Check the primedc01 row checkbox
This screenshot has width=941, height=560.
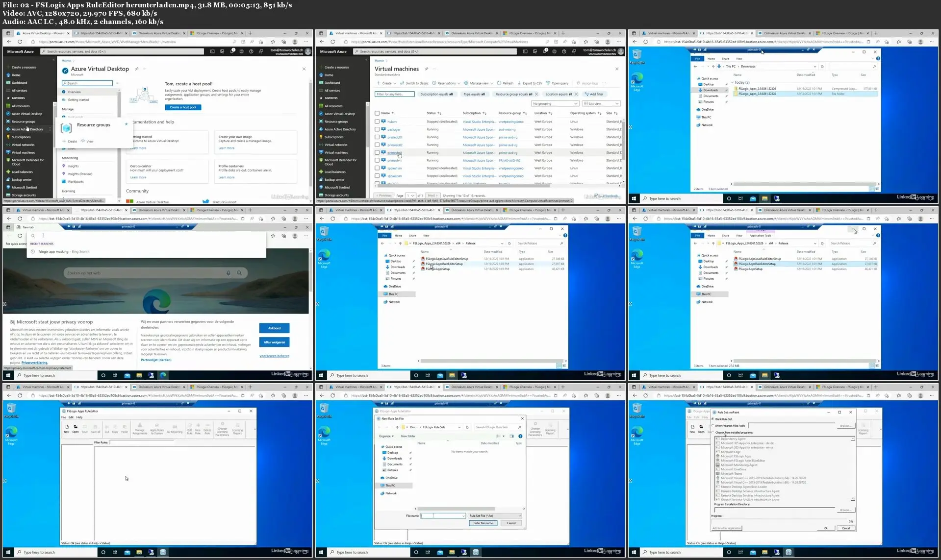click(x=377, y=137)
